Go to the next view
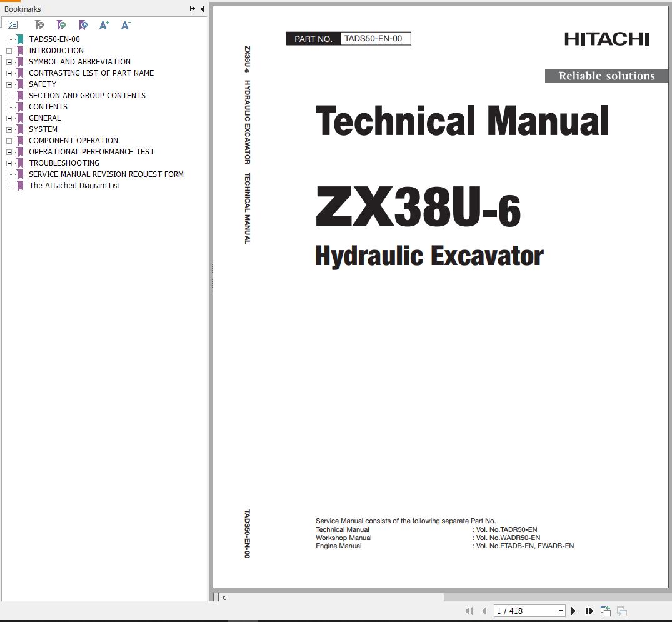The image size is (672, 622). (621, 611)
